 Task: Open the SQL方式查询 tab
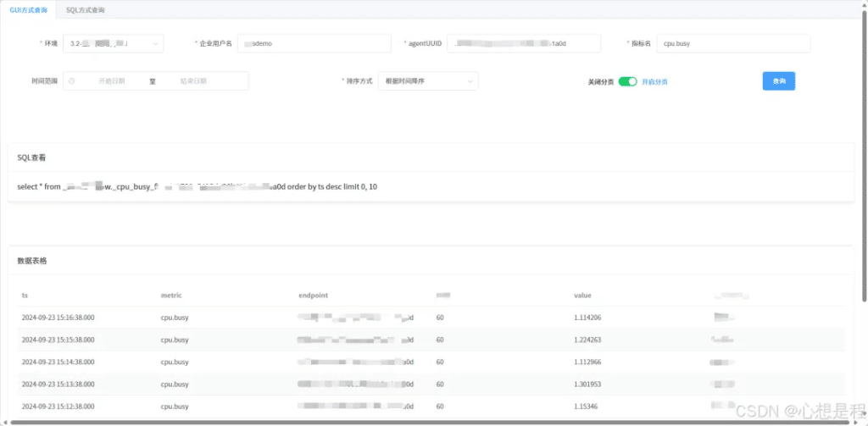[86, 9]
